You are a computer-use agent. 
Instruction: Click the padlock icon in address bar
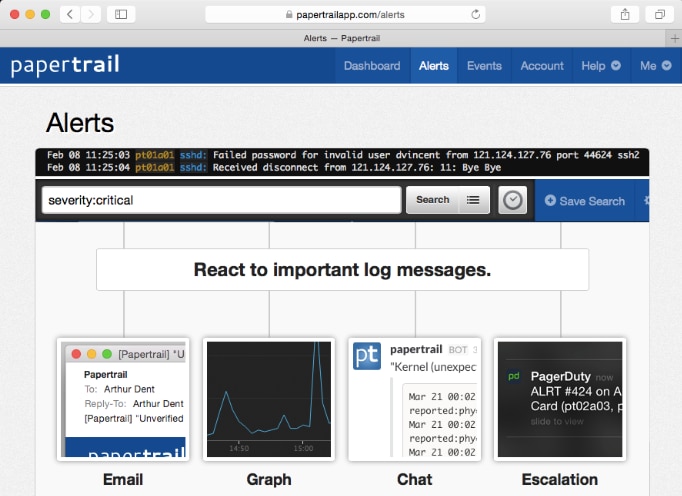(x=289, y=14)
